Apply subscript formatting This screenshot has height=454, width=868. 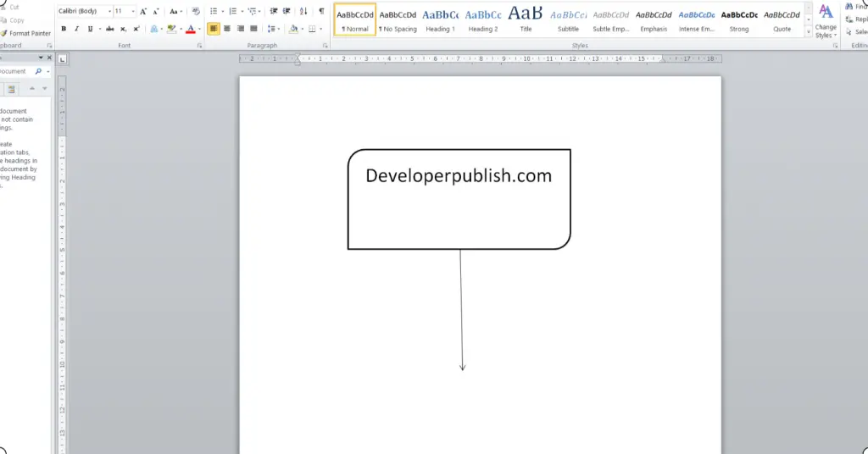(124, 29)
